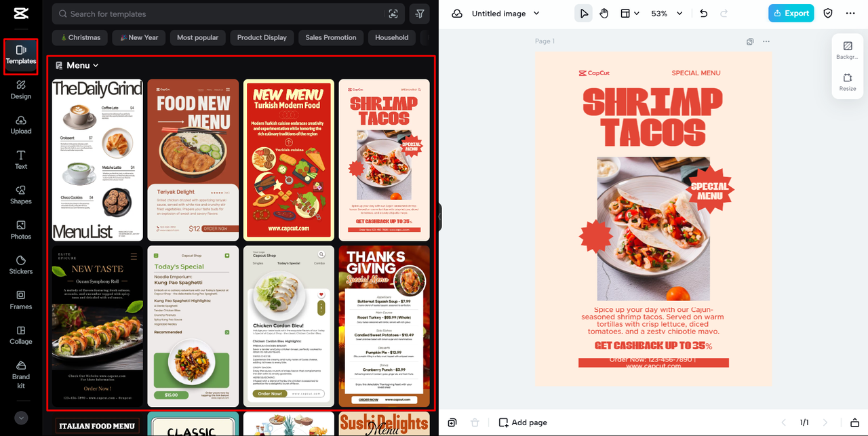Collapse the templates side panel handle

[x=439, y=217]
